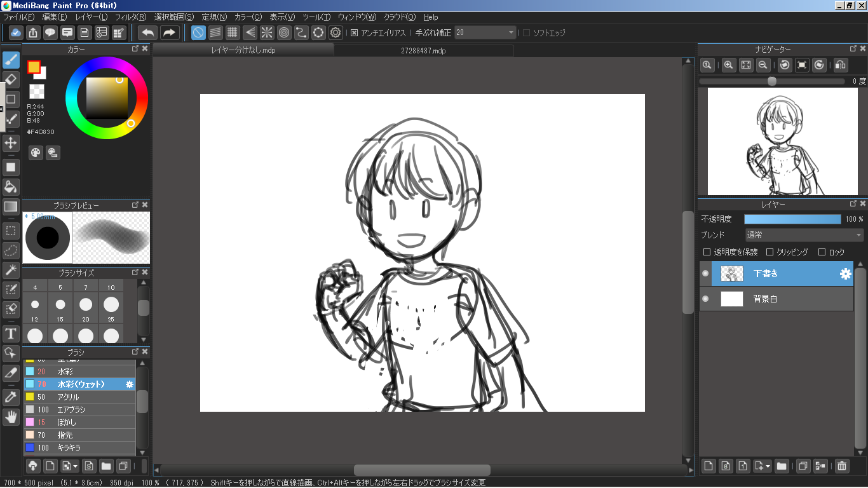This screenshot has width=868, height=488.
Task: Select the Brush tool in the toolbox
Action: 11,60
